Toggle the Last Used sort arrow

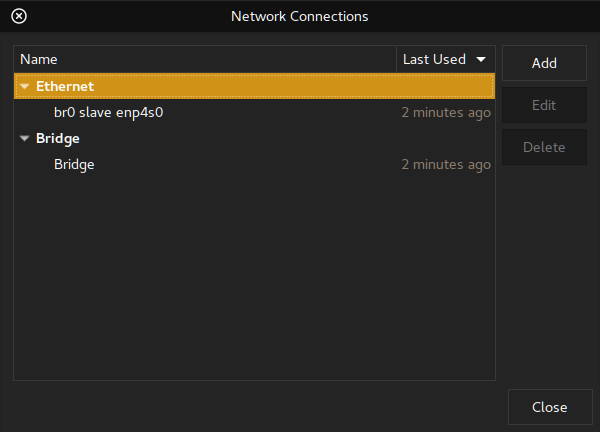pos(481,59)
